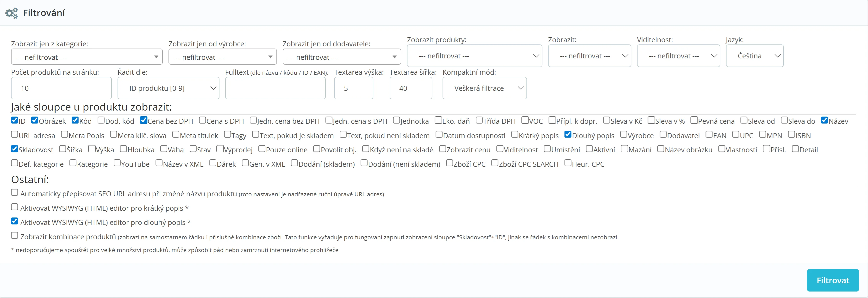Click the products per page field
868x298 pixels.
(x=61, y=88)
